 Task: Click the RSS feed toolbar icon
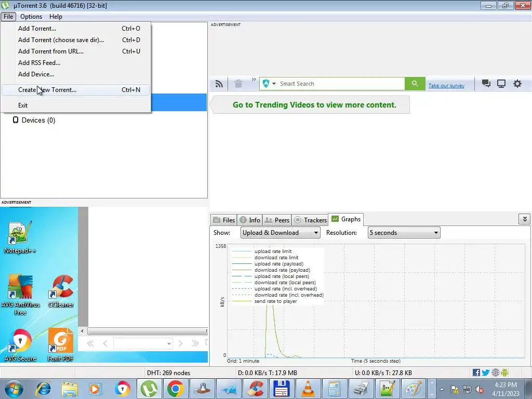point(219,84)
